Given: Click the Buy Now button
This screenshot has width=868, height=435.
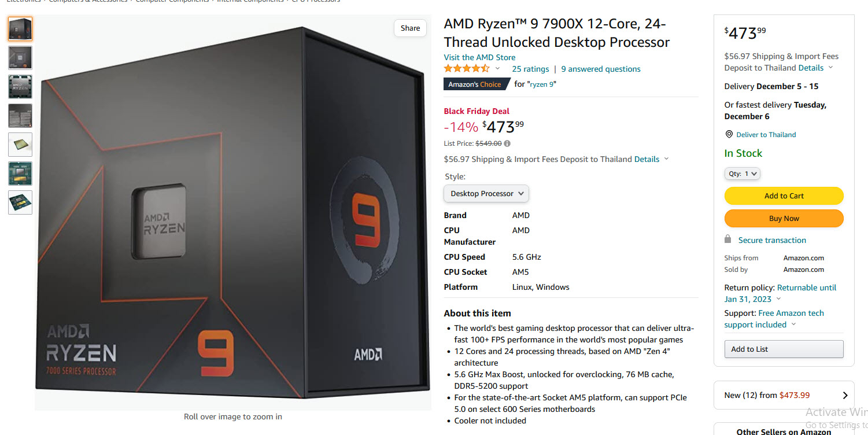Looking at the screenshot, I should tap(784, 218).
